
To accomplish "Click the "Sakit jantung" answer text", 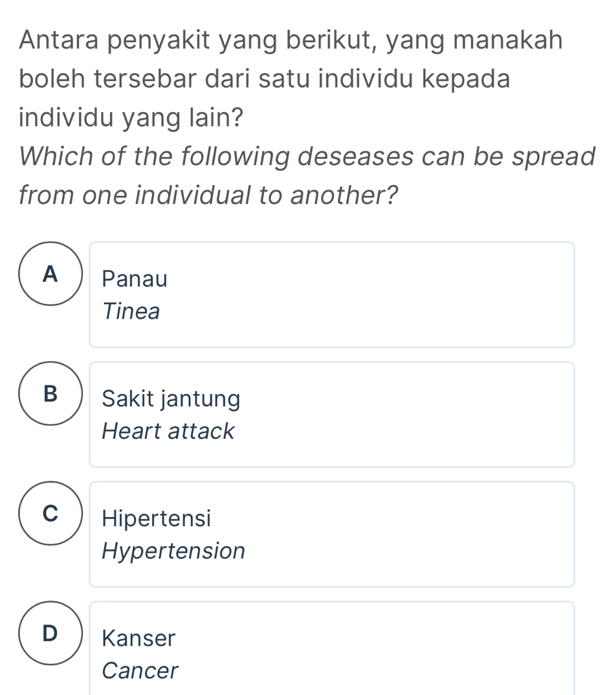I will coord(171,399).
